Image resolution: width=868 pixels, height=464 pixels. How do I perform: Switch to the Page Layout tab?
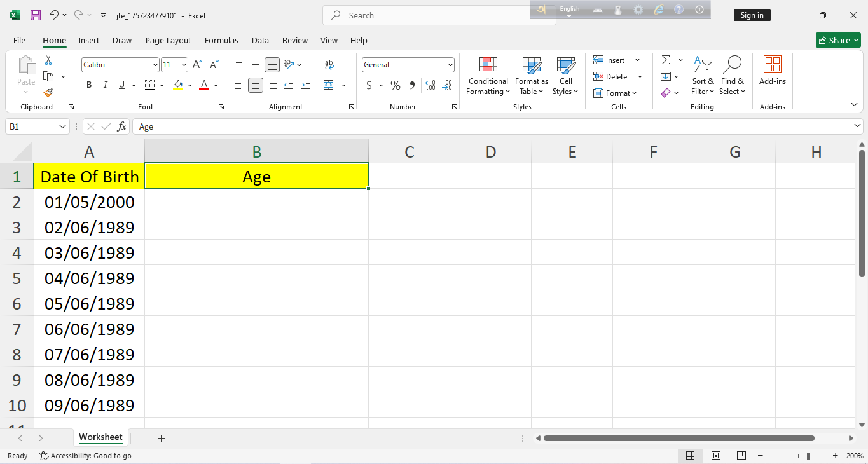[x=168, y=40]
